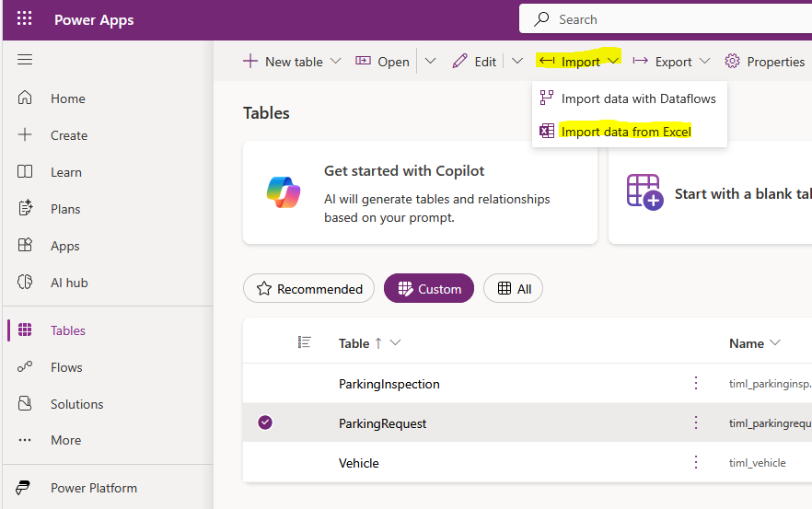Select the Recommended filter pill
Image resolution: width=812 pixels, height=509 pixels.
(x=308, y=289)
